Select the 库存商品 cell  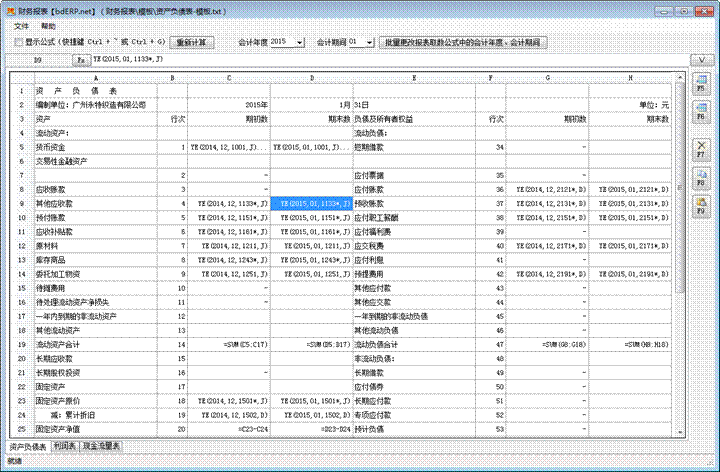tap(96, 260)
